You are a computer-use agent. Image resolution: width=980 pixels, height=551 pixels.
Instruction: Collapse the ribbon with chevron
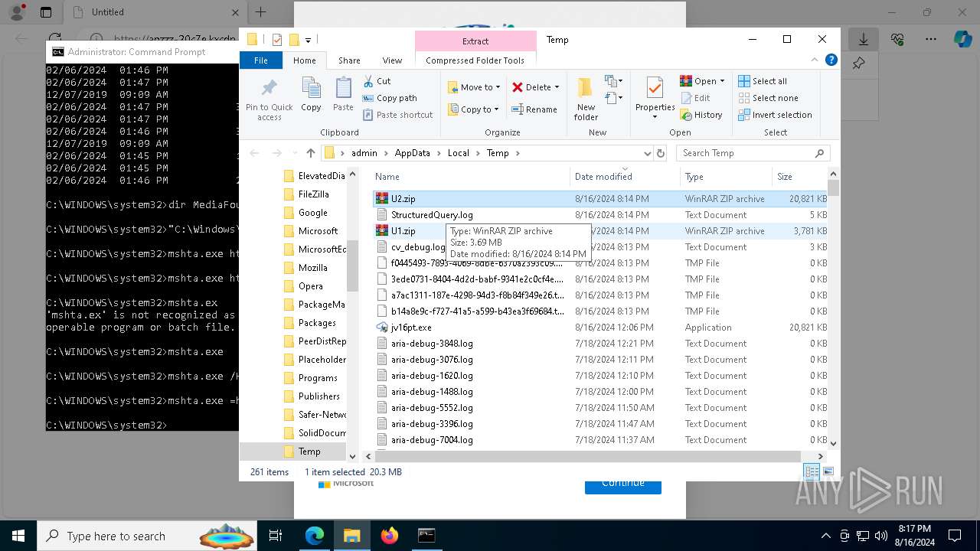(x=815, y=60)
